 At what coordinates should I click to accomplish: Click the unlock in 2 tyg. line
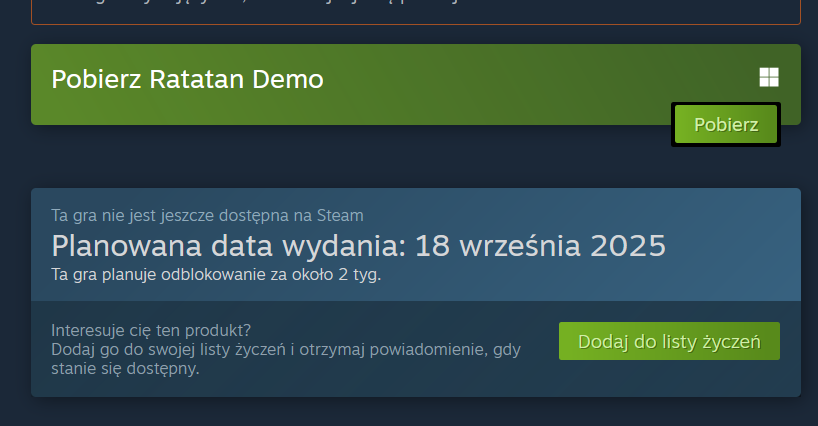216,274
